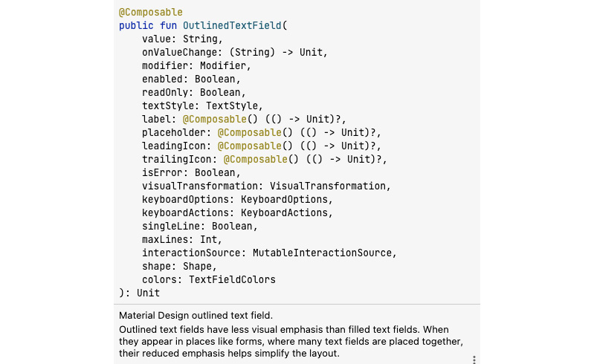Click the MutableInteractionSource type
This screenshot has width=594, height=364.
323,253
